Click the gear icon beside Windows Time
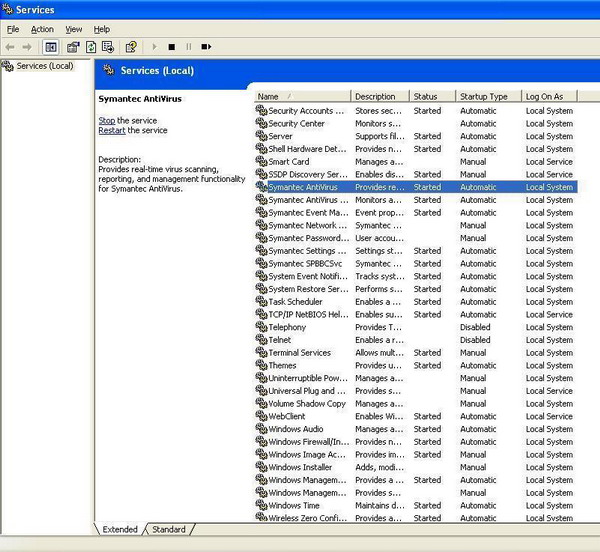 point(261,505)
